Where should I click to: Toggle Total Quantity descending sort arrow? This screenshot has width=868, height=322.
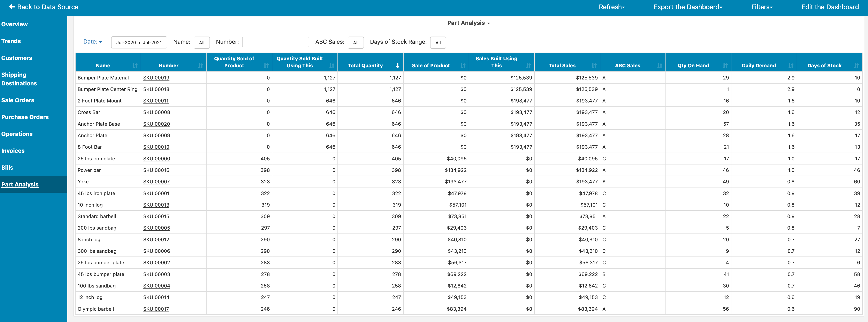pos(397,66)
